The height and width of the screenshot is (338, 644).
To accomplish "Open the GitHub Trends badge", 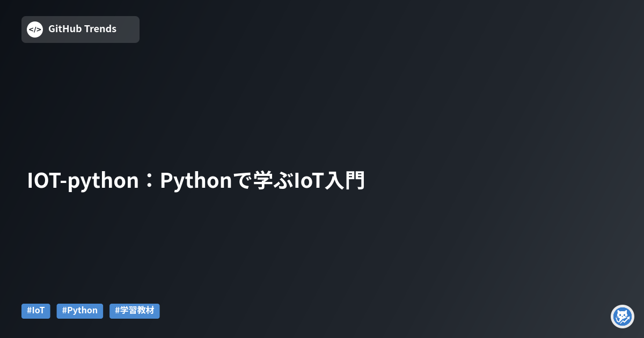I will (x=80, y=30).
